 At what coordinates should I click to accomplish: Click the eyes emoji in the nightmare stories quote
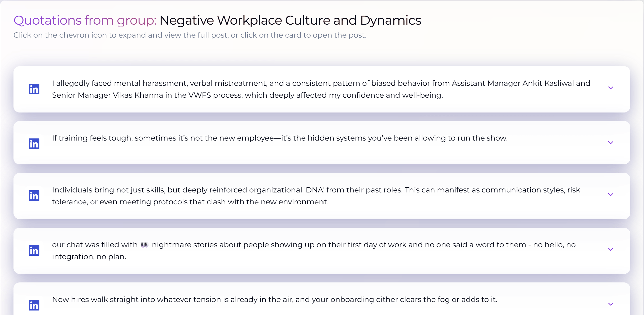point(144,245)
